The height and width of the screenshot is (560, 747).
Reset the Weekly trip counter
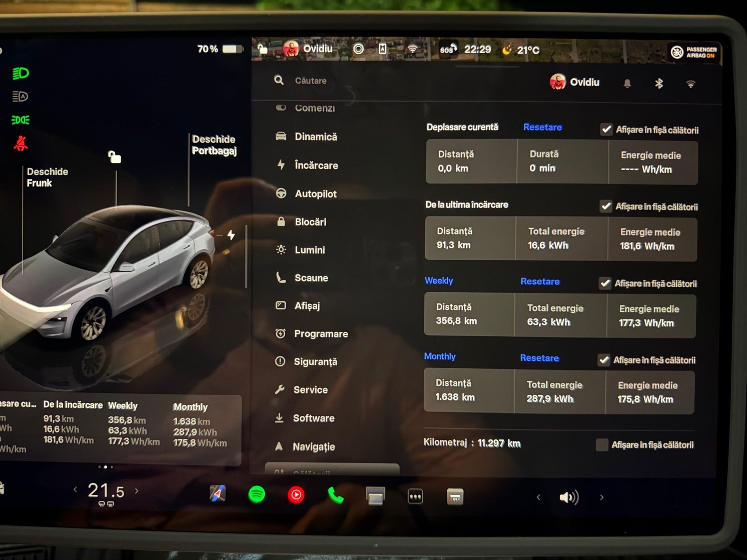[540, 281]
